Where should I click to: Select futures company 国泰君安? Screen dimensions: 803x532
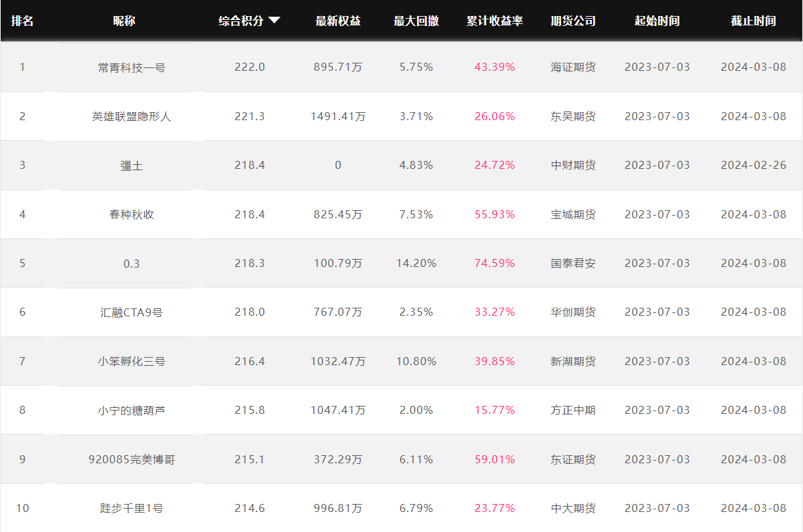click(573, 264)
